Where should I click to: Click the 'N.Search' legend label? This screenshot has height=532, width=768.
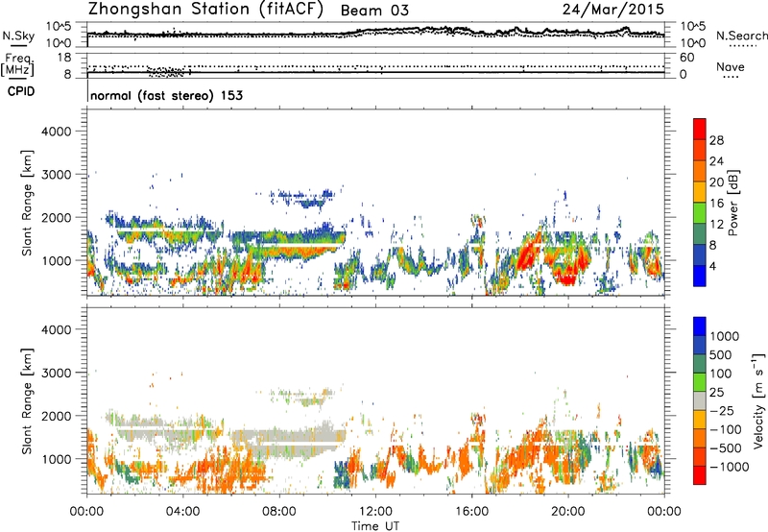click(741, 36)
